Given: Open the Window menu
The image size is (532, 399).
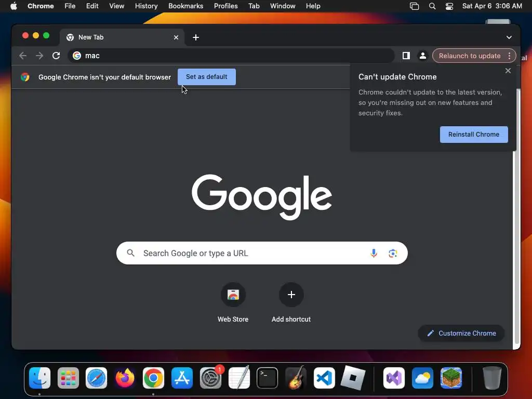Looking at the screenshot, I should [x=283, y=6].
